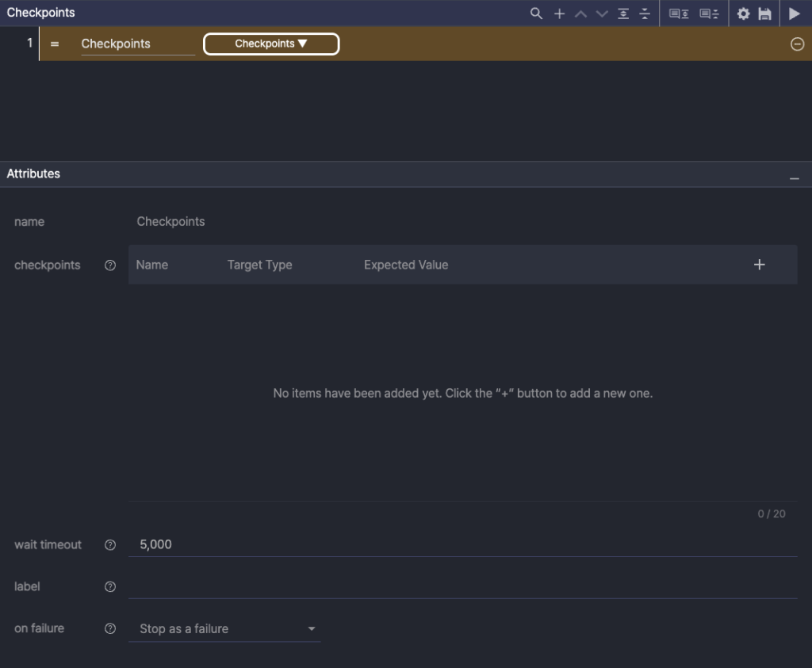Move step down with the down arrow
812x668 pixels.
click(x=602, y=13)
